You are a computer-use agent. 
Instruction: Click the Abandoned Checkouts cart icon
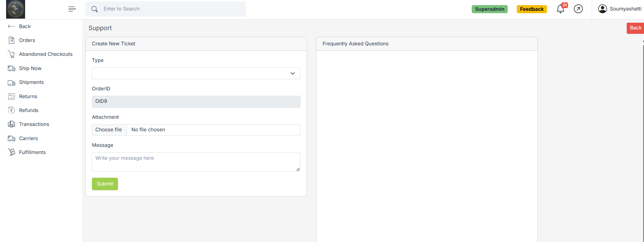pos(12,54)
